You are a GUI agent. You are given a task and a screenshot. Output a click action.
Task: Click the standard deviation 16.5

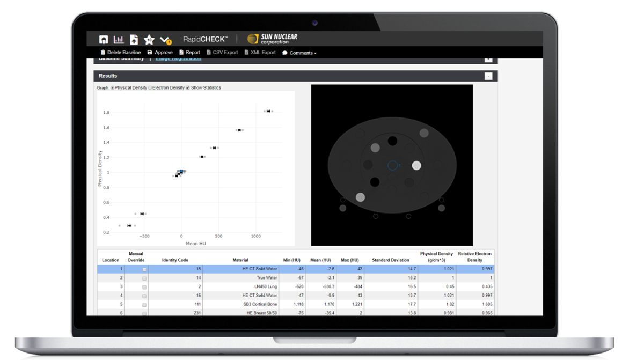tap(412, 286)
